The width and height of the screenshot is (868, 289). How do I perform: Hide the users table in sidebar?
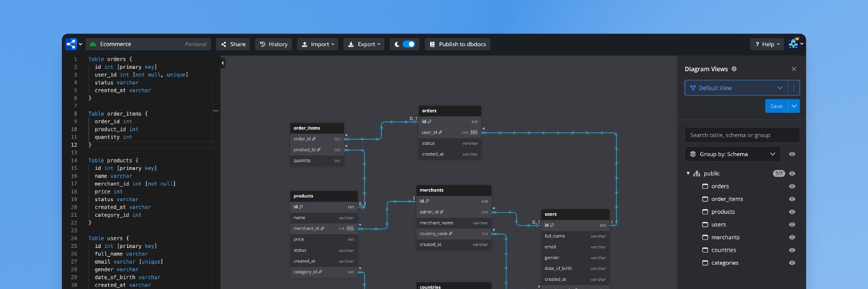tap(792, 224)
